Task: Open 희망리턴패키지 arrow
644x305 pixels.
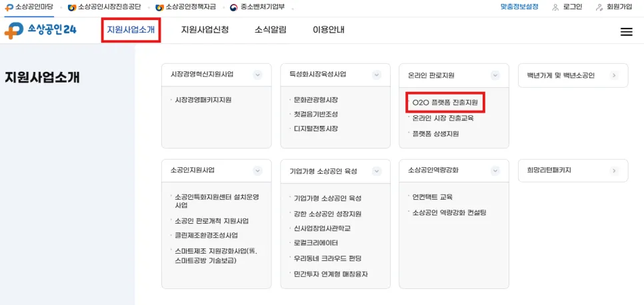Action: coord(614,170)
